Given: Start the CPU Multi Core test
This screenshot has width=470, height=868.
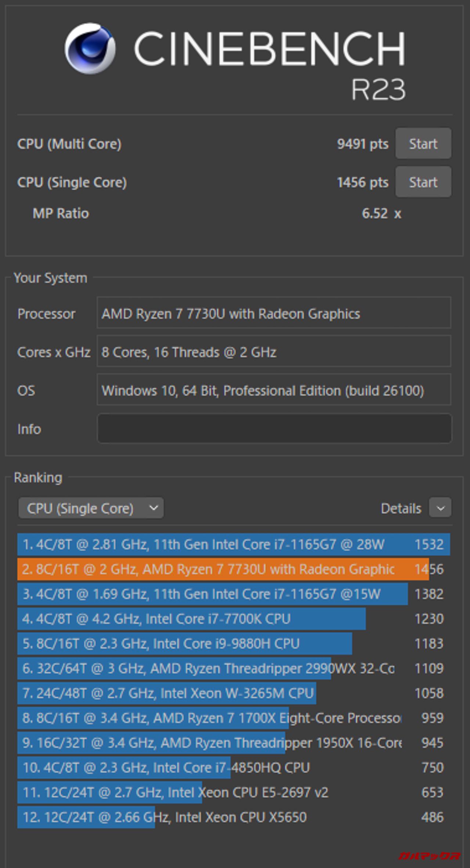Looking at the screenshot, I should [423, 144].
